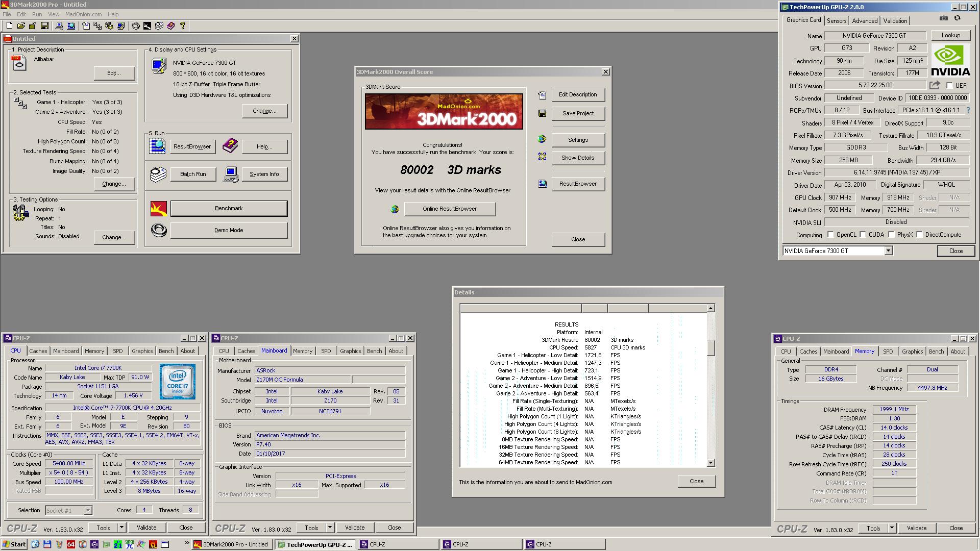This screenshot has width=980, height=551.
Task: Click the Demo Mode button
Action: pos(229,230)
